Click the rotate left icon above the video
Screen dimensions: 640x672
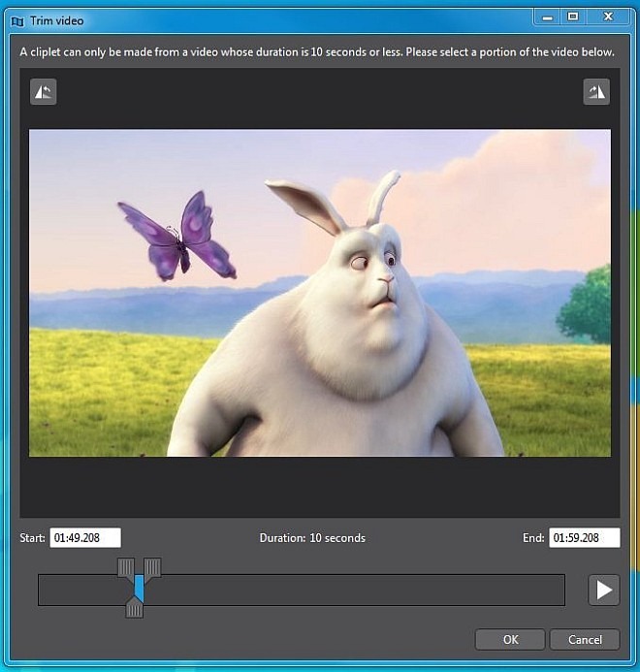click(x=44, y=92)
